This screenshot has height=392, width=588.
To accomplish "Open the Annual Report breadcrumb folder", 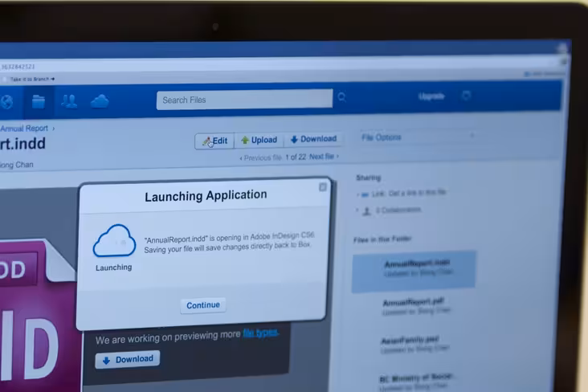I will 24,129.
